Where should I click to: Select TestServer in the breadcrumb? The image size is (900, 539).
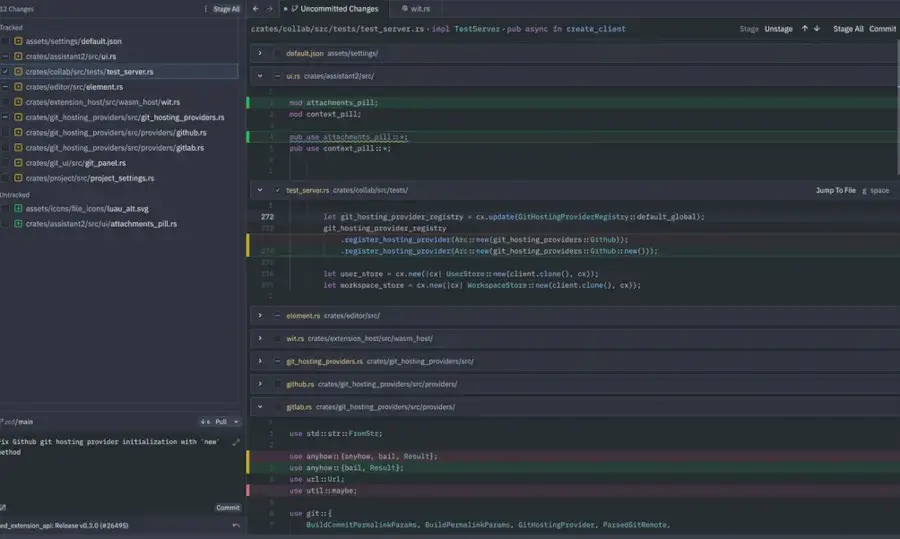477,29
